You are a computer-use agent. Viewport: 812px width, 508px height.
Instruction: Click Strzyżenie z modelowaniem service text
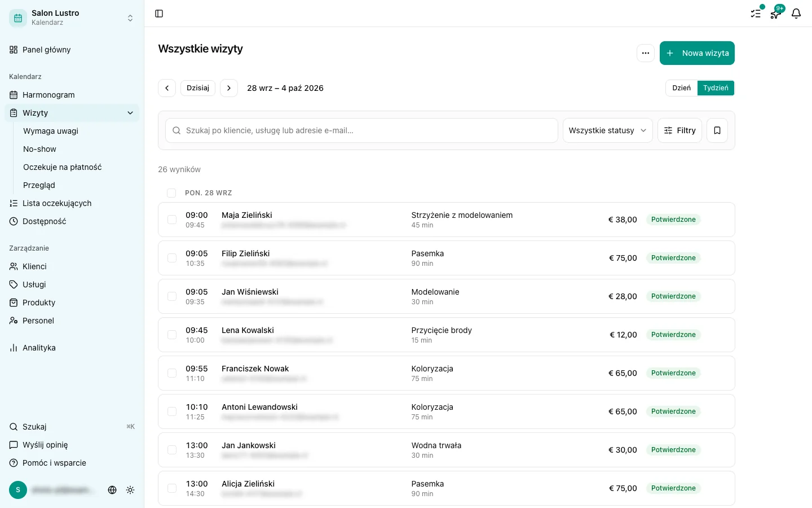[462, 215]
